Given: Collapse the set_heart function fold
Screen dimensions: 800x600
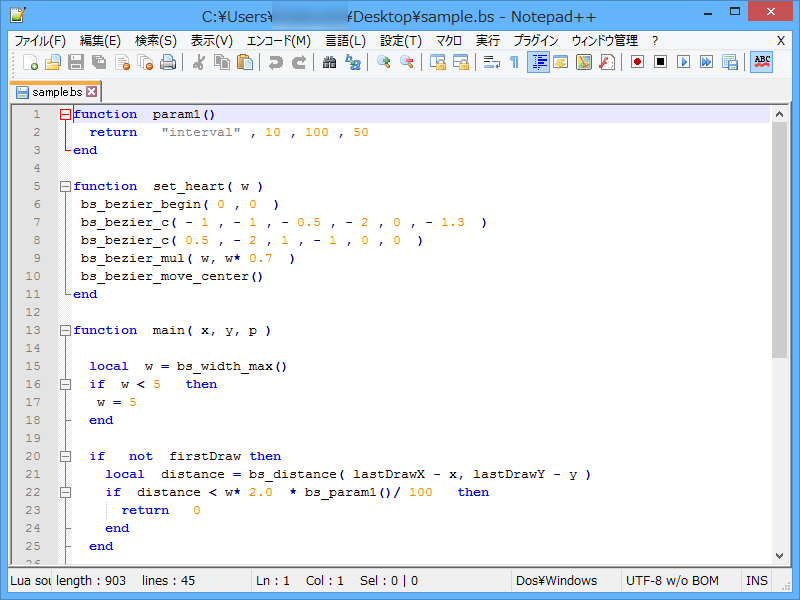Looking at the screenshot, I should tap(66, 185).
